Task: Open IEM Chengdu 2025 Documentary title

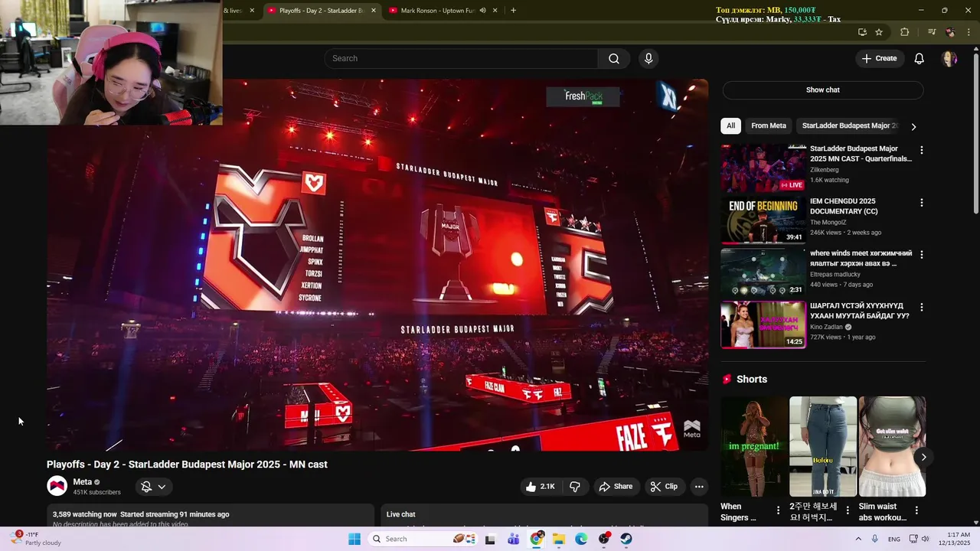Action: point(844,207)
